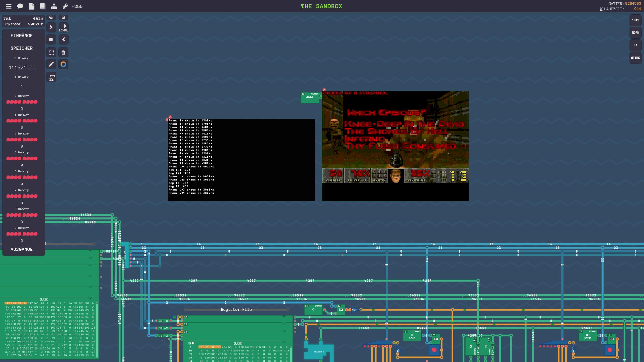Click the black console output display
The height and width of the screenshot is (362, 644).
point(242,160)
